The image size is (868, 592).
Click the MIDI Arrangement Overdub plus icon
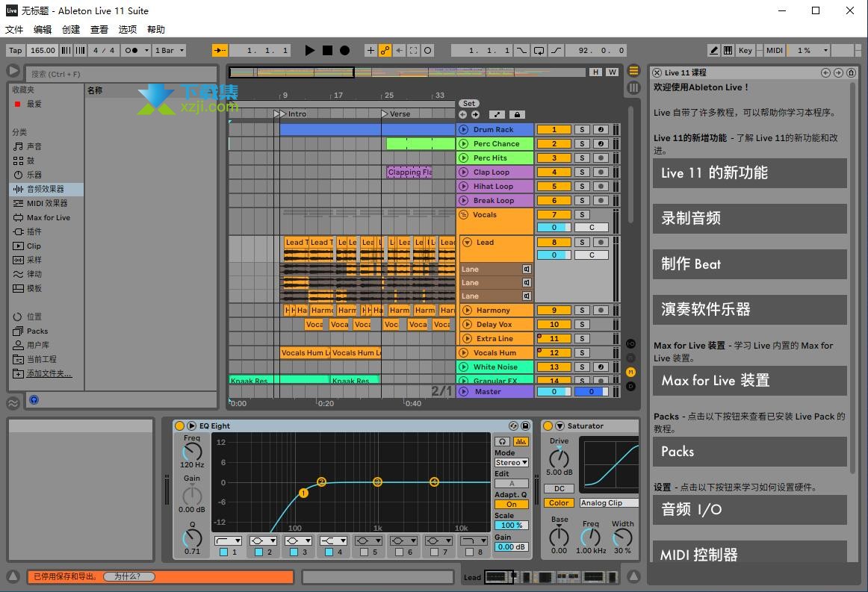371,50
